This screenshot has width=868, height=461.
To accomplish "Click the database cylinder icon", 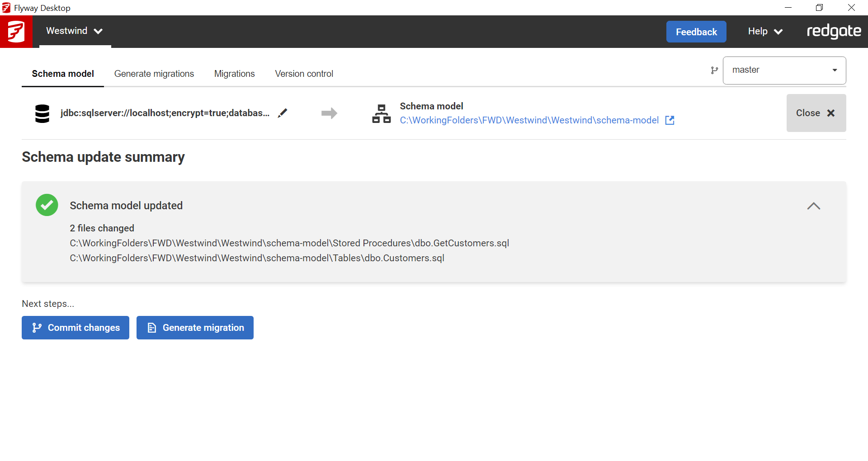I will (x=42, y=113).
